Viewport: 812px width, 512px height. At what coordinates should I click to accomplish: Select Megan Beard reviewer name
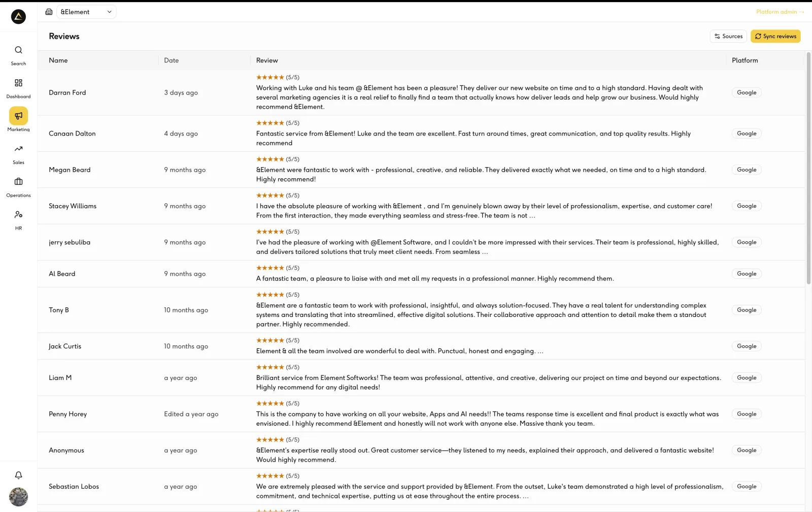tap(70, 170)
